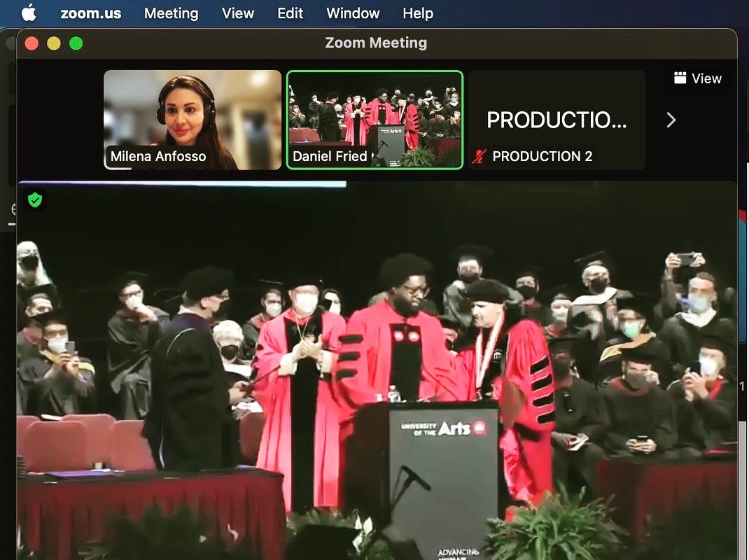Select Daniel Fried's video thumbnail
Viewport: 749px width, 560px height.
pos(374,119)
